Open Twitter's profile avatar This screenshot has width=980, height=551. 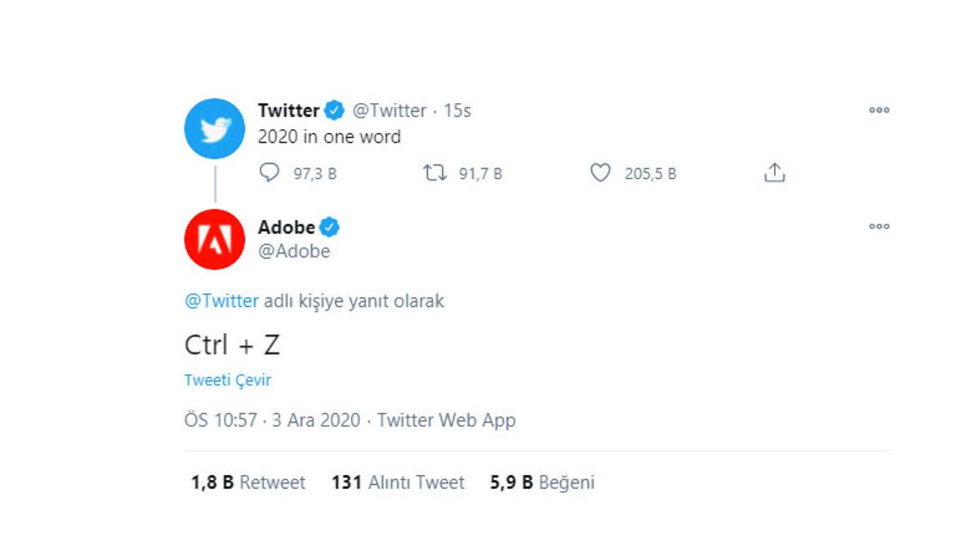coord(215,128)
